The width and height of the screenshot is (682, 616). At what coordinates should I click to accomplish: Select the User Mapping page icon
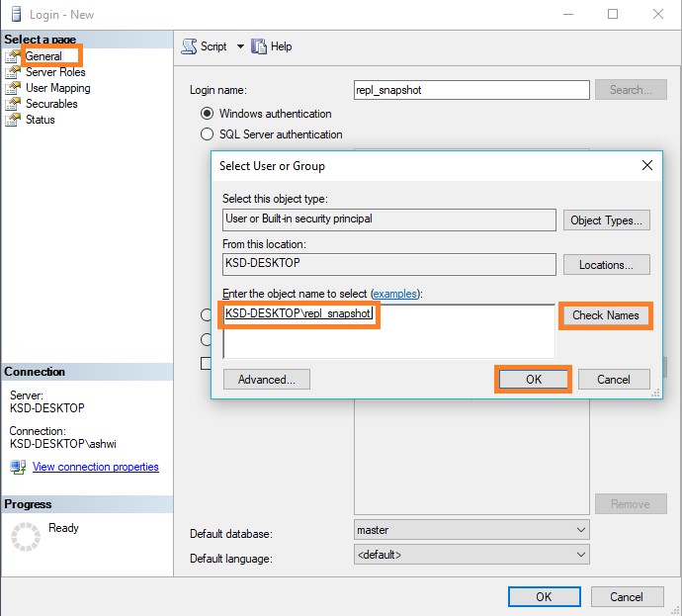point(12,88)
